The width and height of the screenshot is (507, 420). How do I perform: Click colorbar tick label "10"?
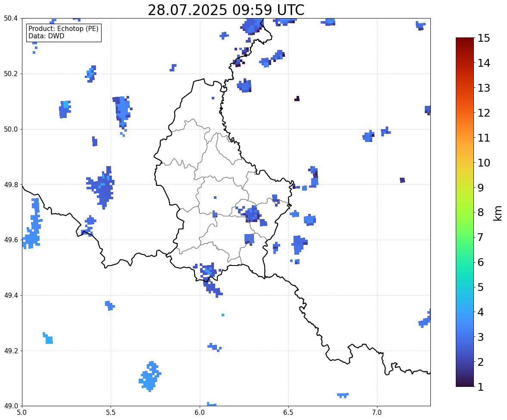[x=484, y=163]
